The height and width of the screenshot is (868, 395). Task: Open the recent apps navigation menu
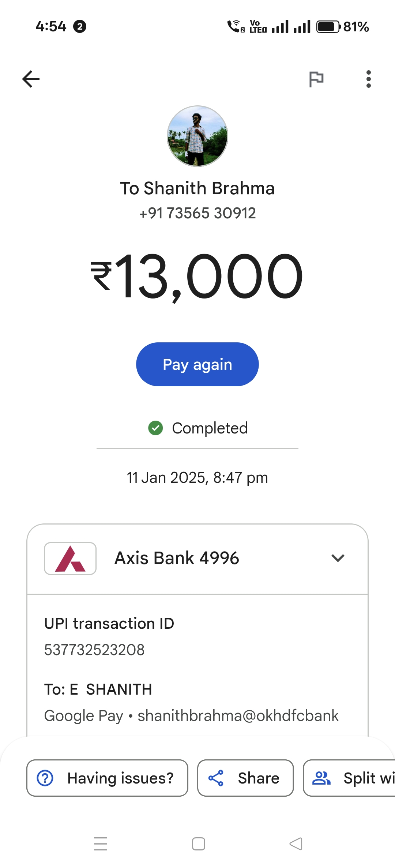(101, 844)
